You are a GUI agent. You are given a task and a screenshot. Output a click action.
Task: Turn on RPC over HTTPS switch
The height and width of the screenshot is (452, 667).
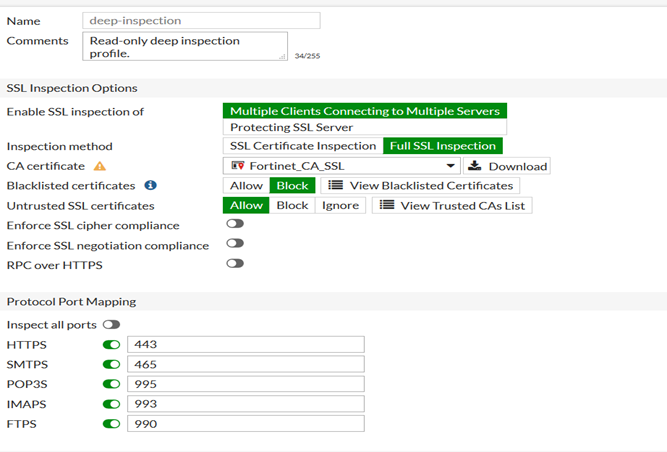pos(235,264)
